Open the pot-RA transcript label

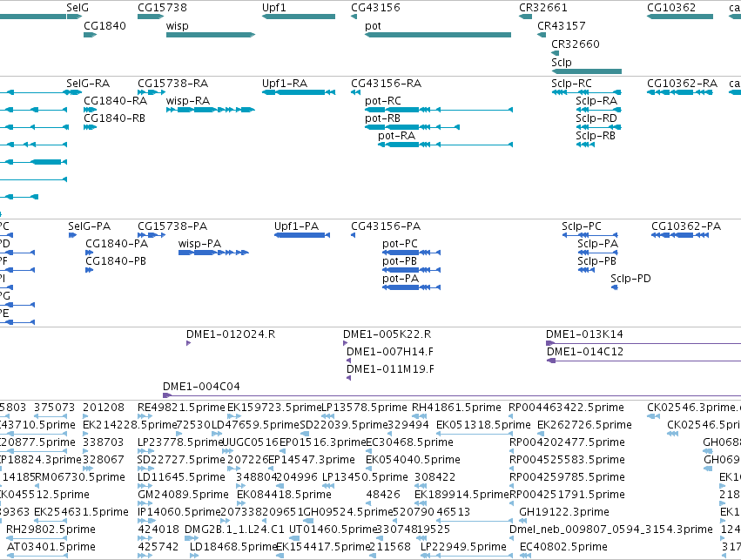396,136
